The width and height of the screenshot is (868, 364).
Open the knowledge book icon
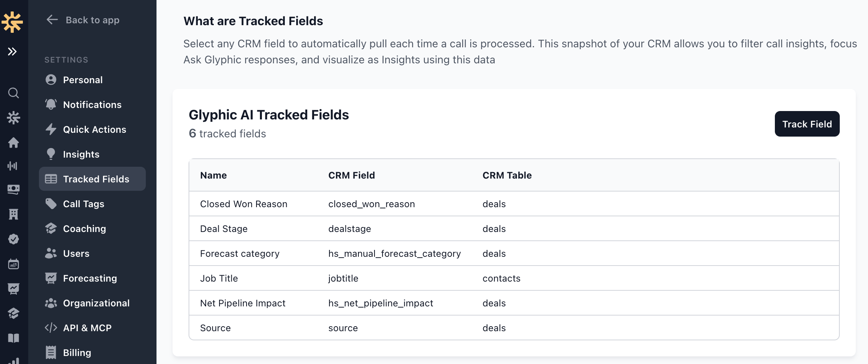tap(14, 338)
